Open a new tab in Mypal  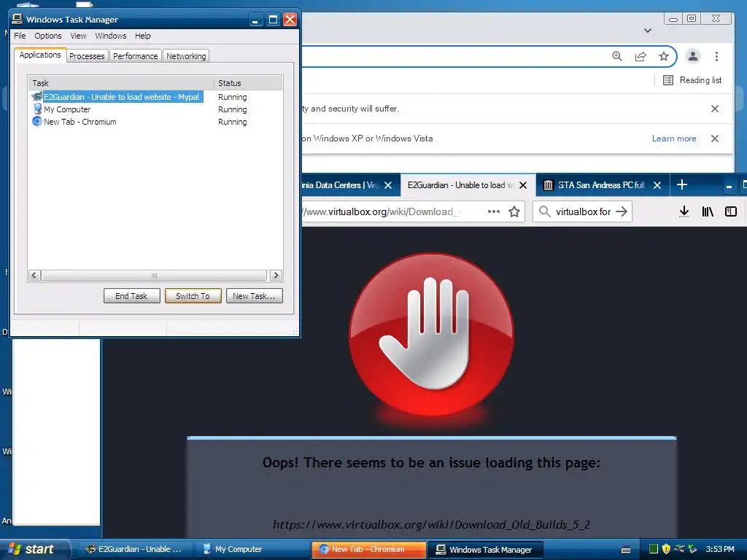click(682, 184)
